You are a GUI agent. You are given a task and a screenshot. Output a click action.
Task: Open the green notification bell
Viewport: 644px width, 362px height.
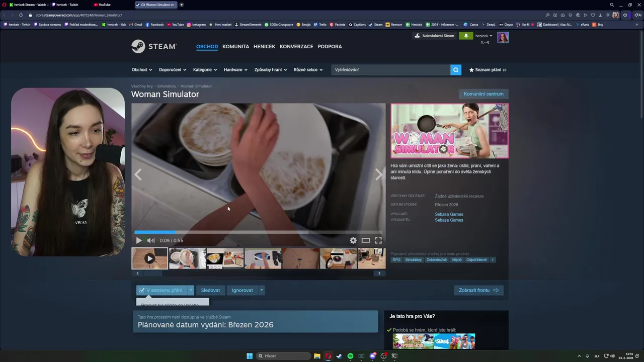point(466,36)
